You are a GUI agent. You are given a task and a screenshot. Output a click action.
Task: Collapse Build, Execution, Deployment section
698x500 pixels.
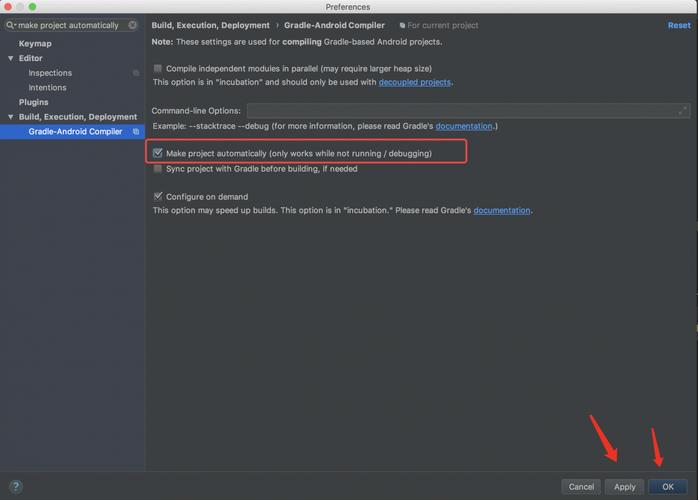tap(10, 117)
